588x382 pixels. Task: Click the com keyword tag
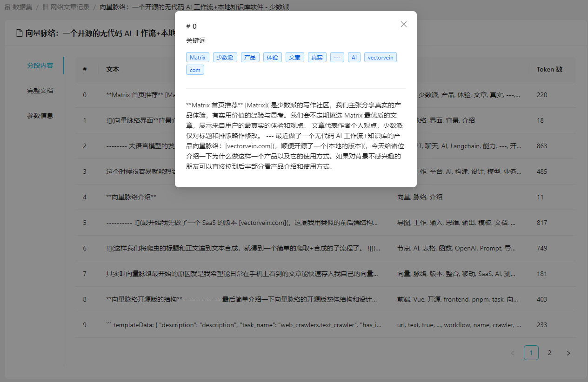(195, 70)
